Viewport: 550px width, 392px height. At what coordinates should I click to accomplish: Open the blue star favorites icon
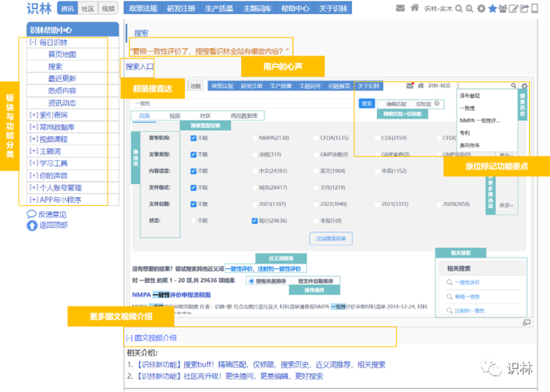tap(492, 8)
